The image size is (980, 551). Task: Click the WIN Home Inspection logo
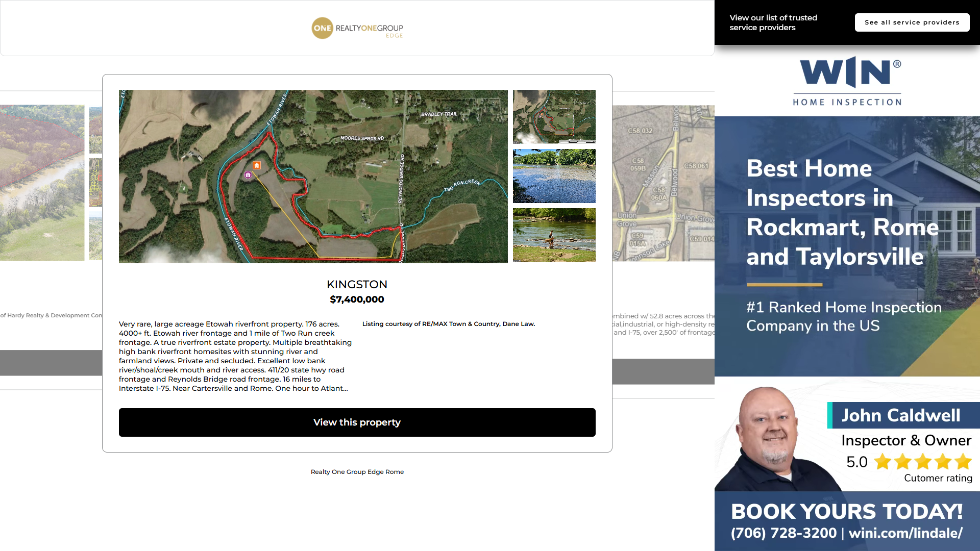point(847,81)
